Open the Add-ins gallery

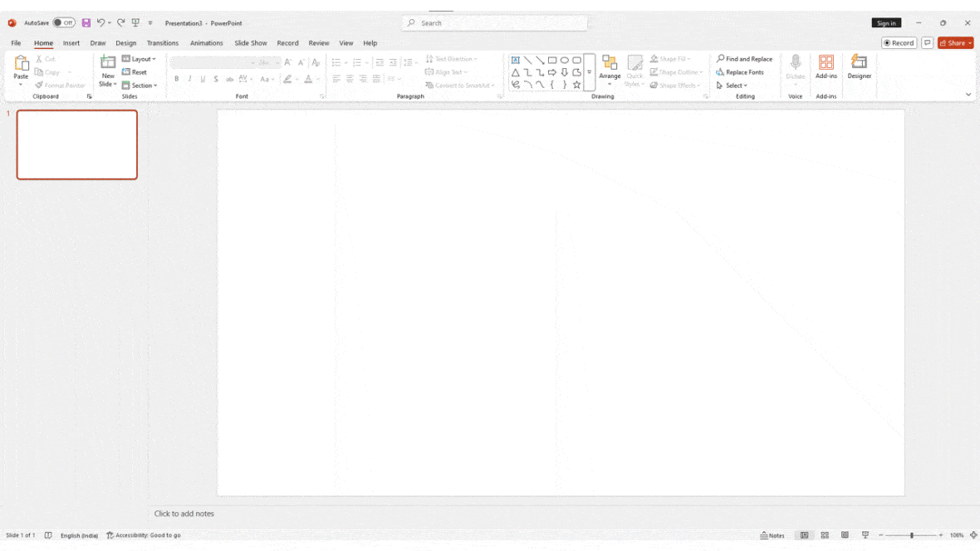(826, 67)
